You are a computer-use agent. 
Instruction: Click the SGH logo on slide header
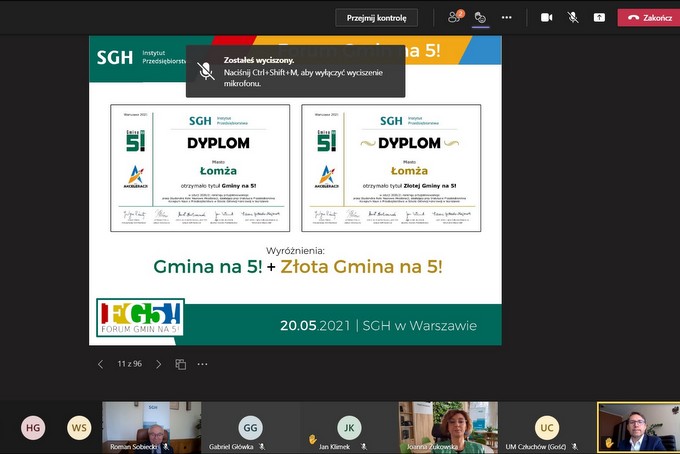pos(114,57)
